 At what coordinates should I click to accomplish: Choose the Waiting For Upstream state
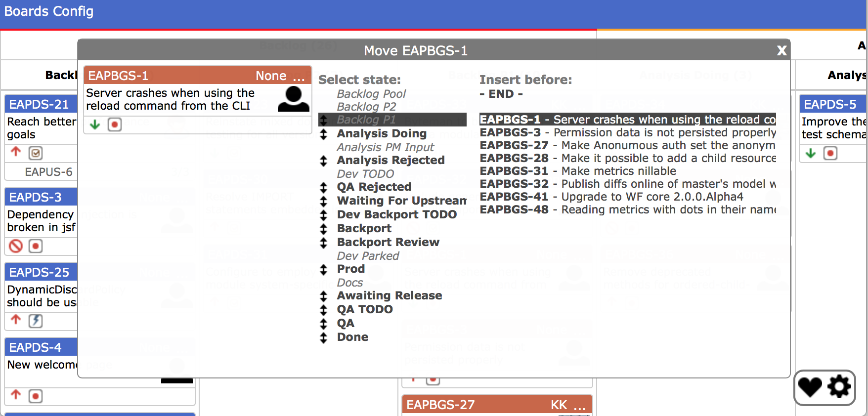click(x=401, y=201)
